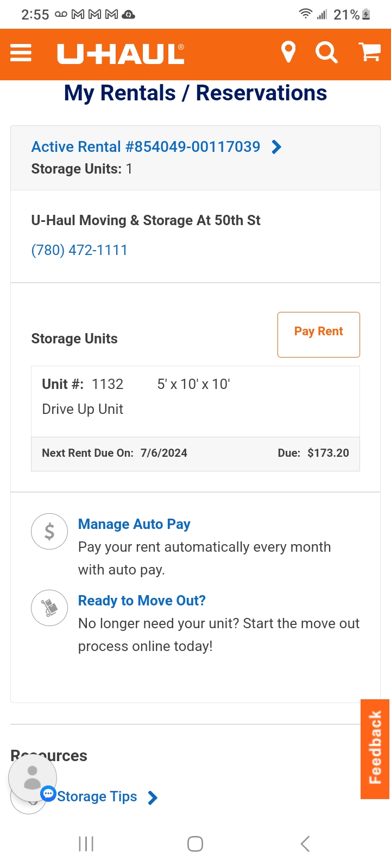Open the Manage Auto Pay link

(134, 524)
